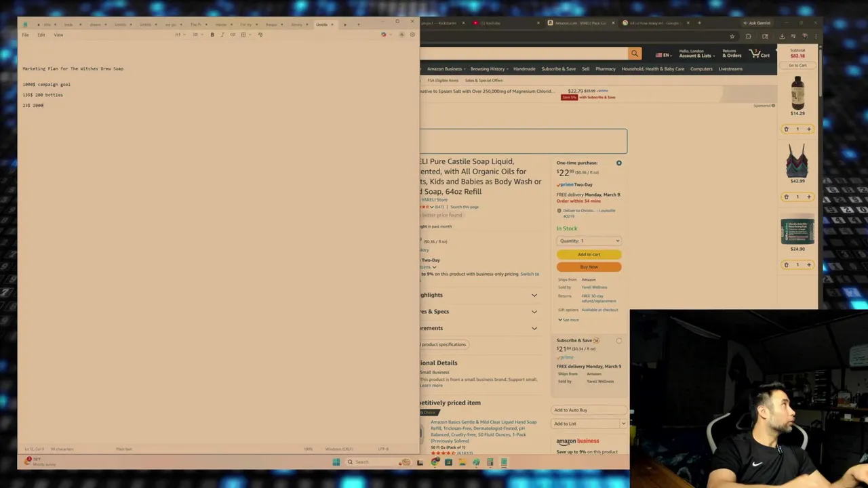Open Notepad heading style dropdown

coord(180,35)
